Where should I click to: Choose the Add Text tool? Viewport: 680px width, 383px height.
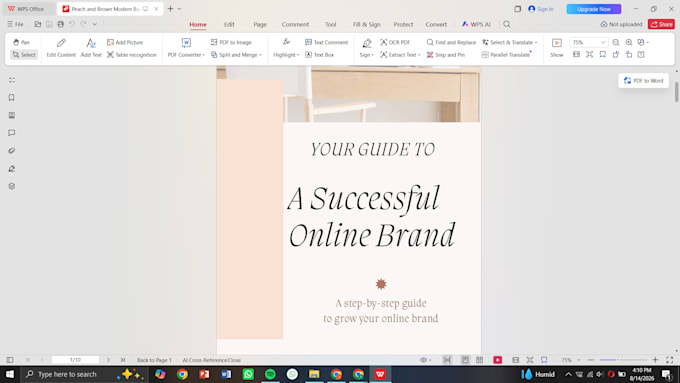(91, 48)
